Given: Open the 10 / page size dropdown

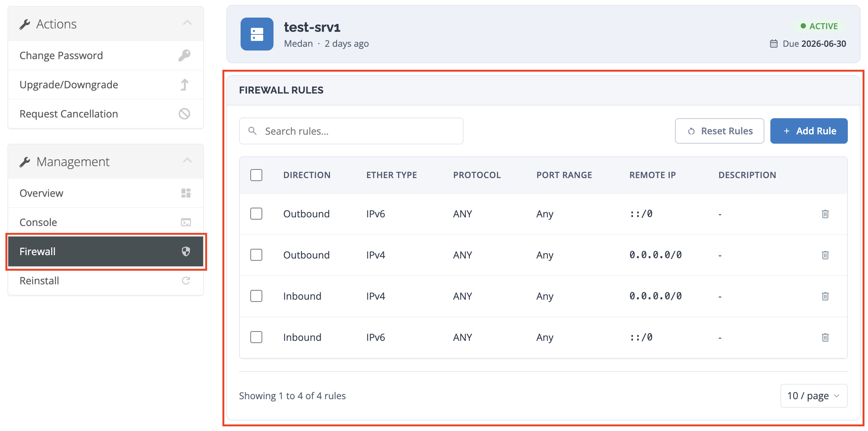Looking at the screenshot, I should click(814, 396).
